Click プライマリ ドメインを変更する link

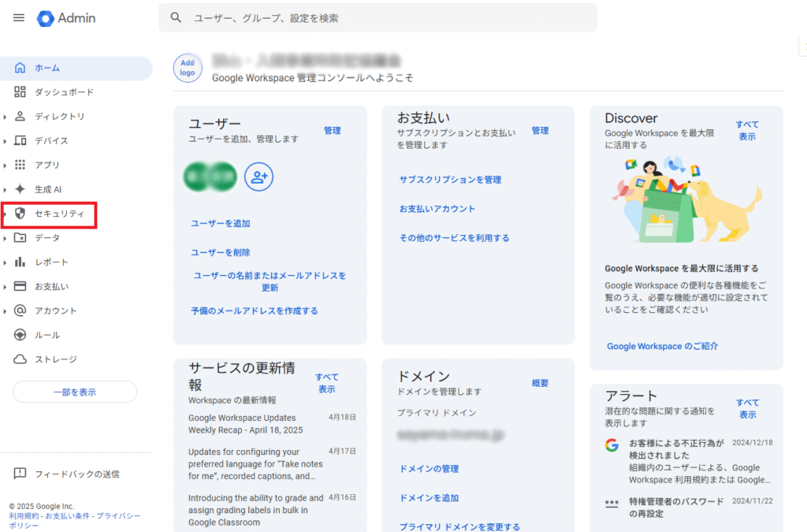coord(459,526)
